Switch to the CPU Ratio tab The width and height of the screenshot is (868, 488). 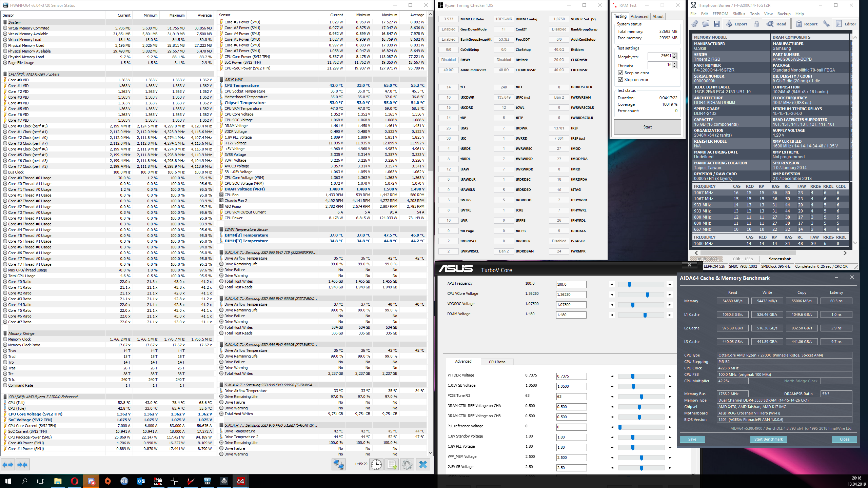(497, 362)
